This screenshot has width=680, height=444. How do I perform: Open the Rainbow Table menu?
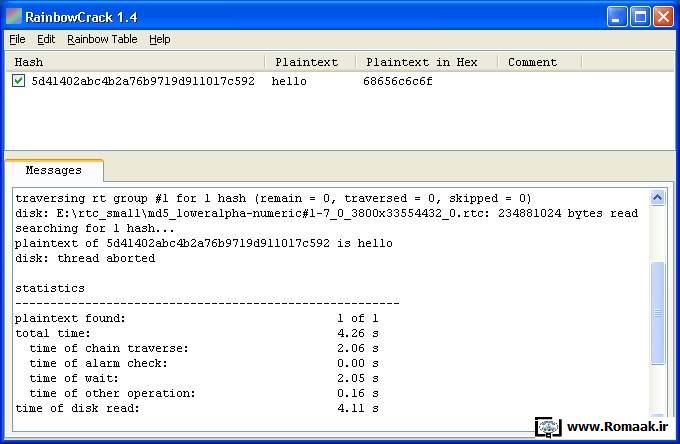(x=102, y=39)
